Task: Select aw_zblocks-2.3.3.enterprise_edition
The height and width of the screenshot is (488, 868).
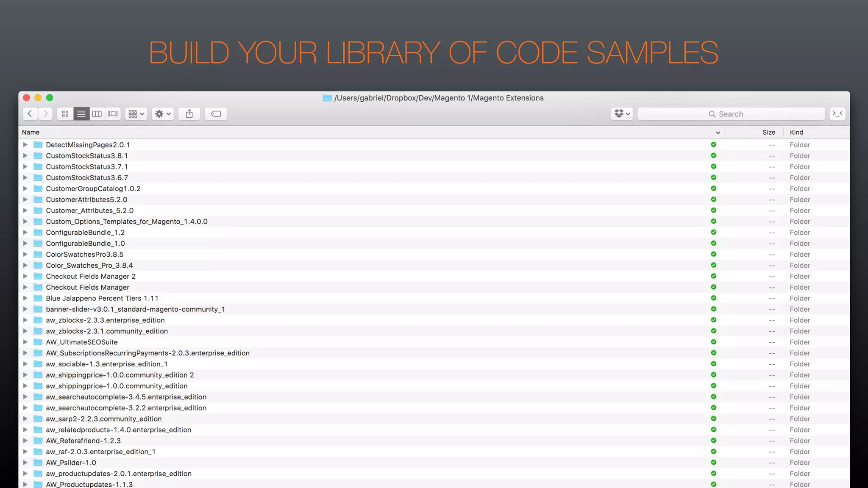Action: [x=106, y=320]
